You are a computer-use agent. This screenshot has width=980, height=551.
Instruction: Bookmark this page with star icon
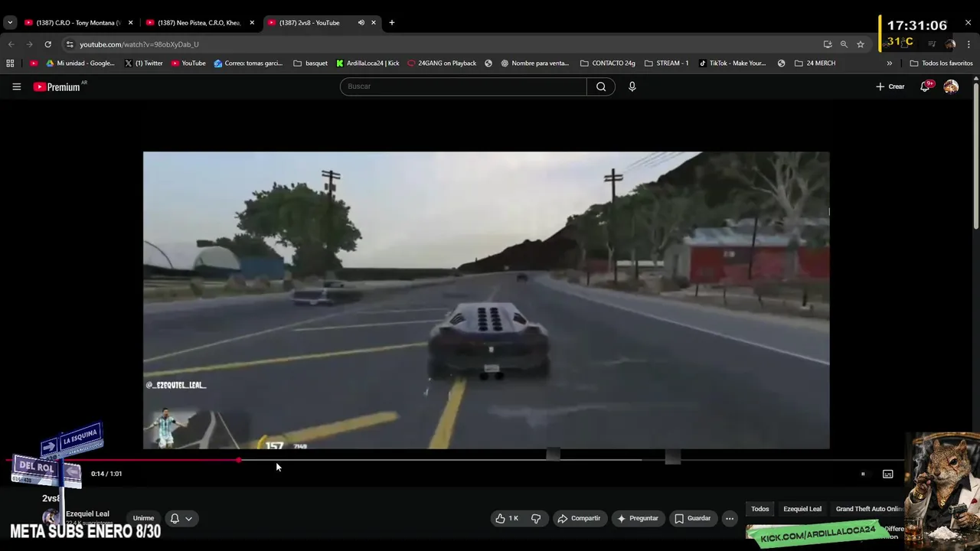861,44
